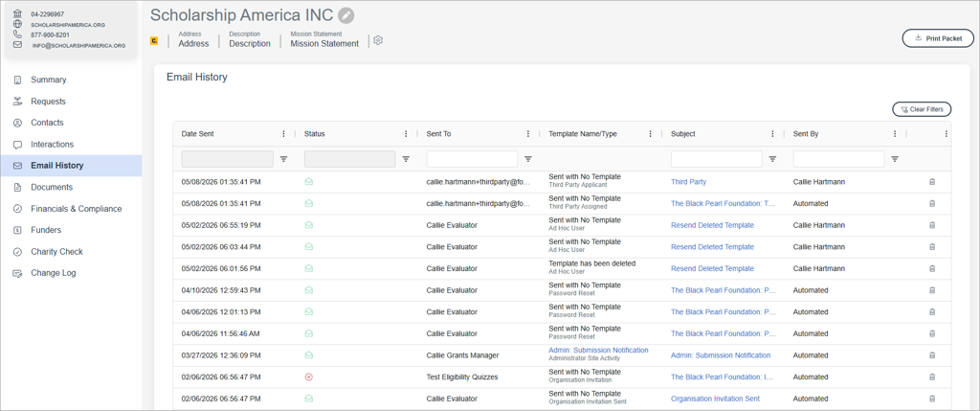Screen dimensions: 980x411
Task: Click the Date Sent column header
Action: tap(197, 134)
